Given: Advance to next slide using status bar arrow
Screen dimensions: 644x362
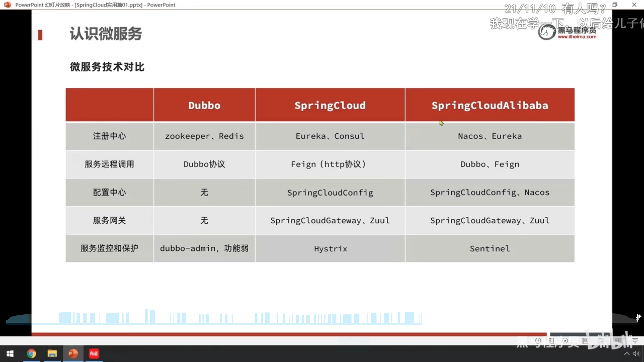Looking at the screenshot, I should coord(565,341).
